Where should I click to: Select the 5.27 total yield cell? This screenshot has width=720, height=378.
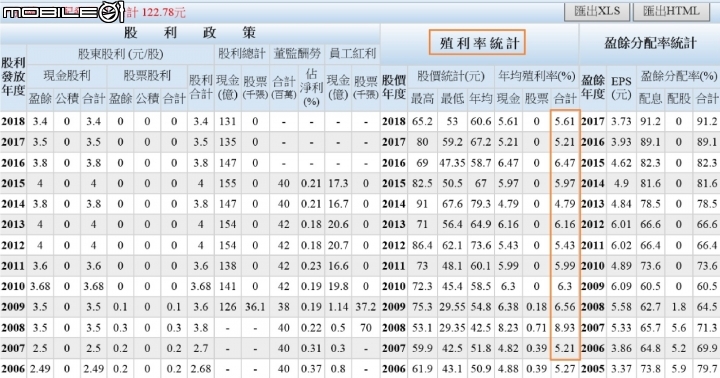[x=564, y=369]
